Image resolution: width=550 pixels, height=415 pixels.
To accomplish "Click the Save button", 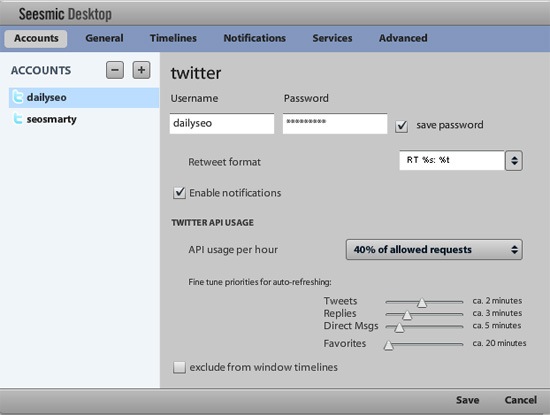I will point(467,400).
